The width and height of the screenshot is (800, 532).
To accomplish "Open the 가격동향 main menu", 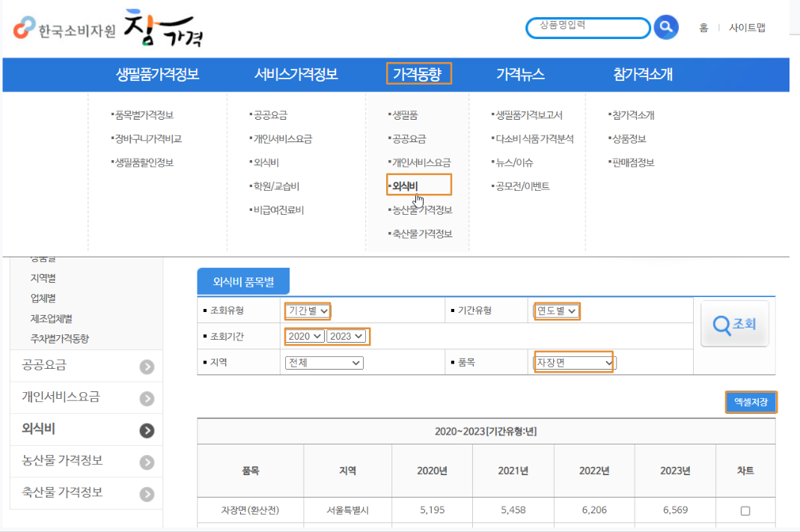I will (x=418, y=75).
